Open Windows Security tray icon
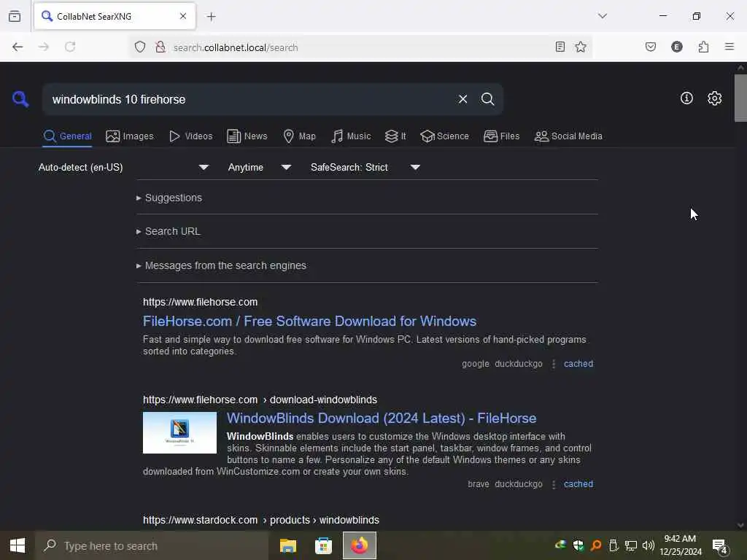Viewport: 747px width, 560px height. pyautogui.click(x=578, y=545)
